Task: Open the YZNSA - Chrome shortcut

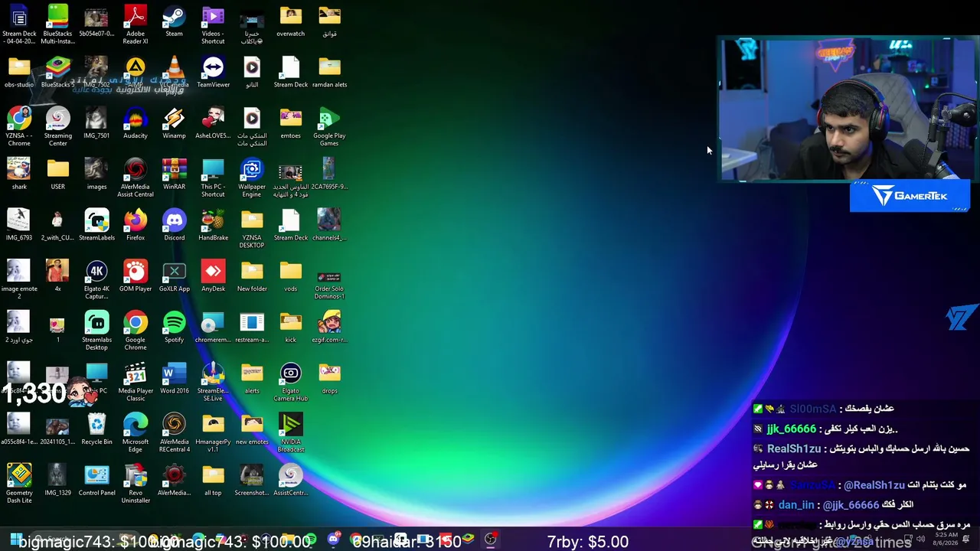Action: tap(19, 126)
